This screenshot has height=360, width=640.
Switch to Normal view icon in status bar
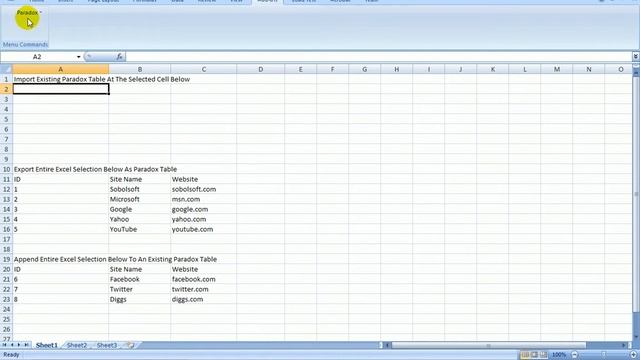point(525,355)
